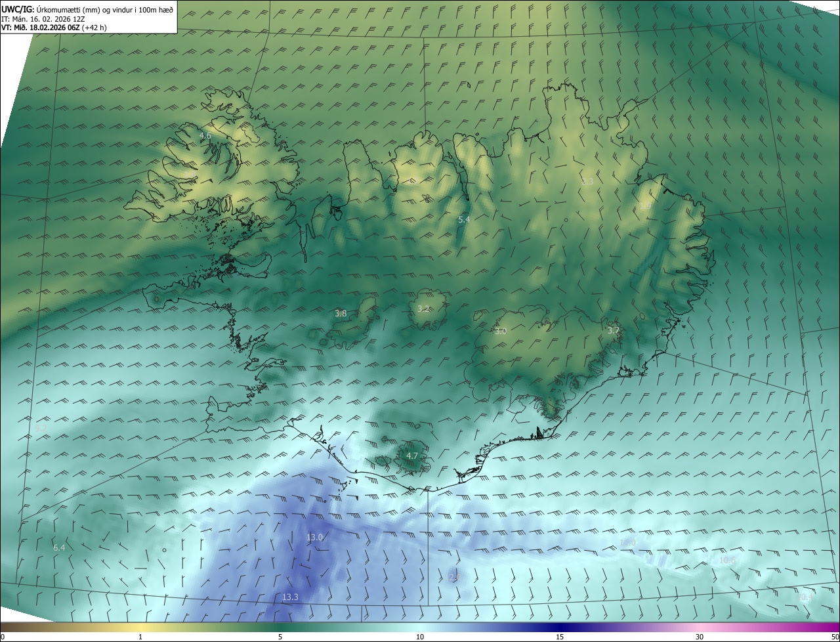Viewport: 840px width, 642px height.
Task: Click the title text "Úrkomumætti (mm) og vindur i 100m hæð"
Action: pos(105,10)
